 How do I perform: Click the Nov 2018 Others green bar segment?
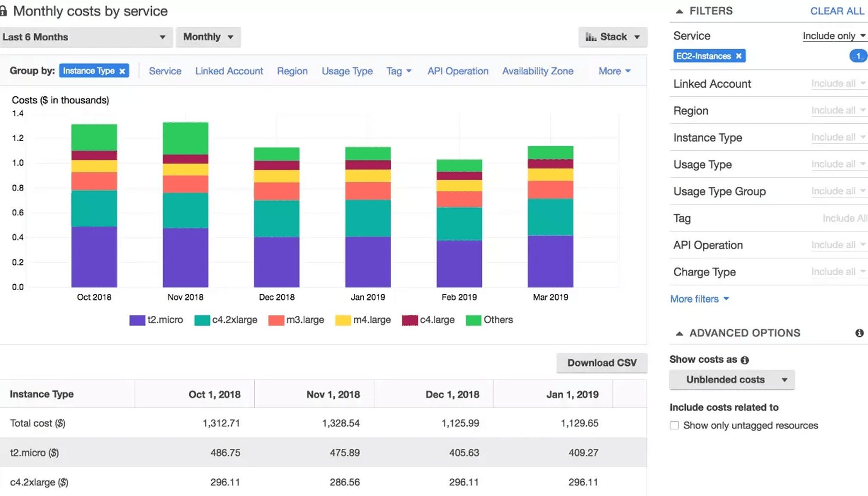click(x=185, y=138)
